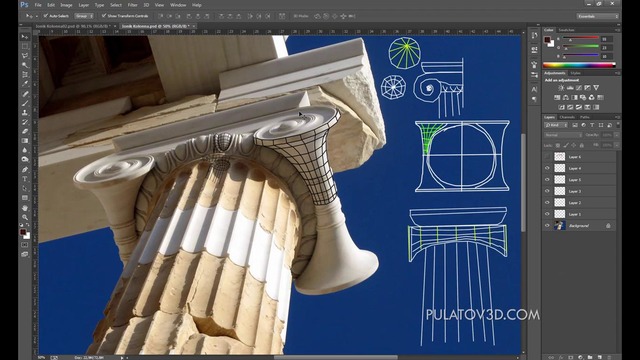Screen dimensions: 640x360
Task: Open the Layers panel flyout menu
Action: coord(618,118)
